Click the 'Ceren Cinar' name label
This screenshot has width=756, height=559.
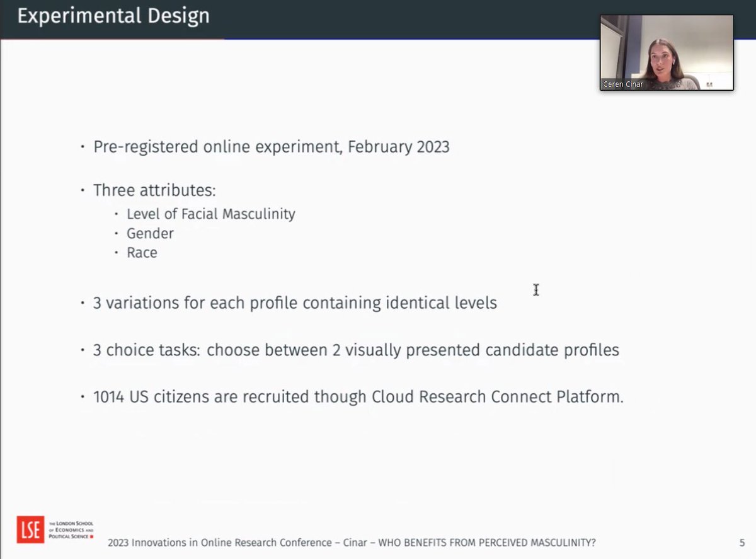[x=623, y=84]
